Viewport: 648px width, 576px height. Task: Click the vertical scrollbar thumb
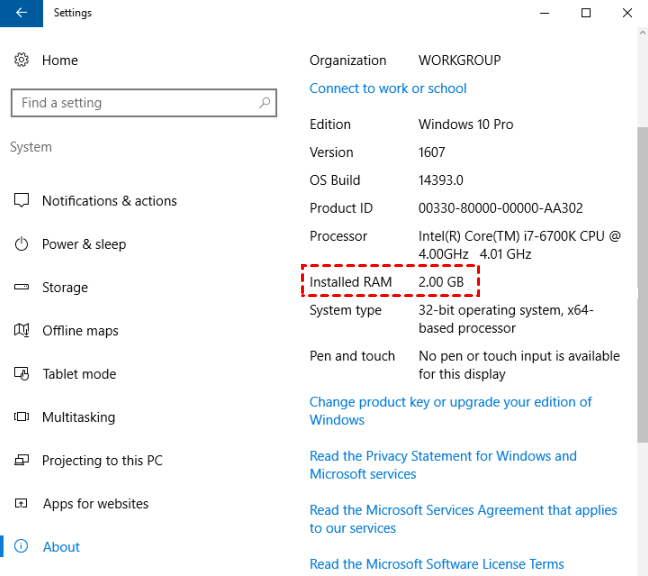[x=643, y=284]
